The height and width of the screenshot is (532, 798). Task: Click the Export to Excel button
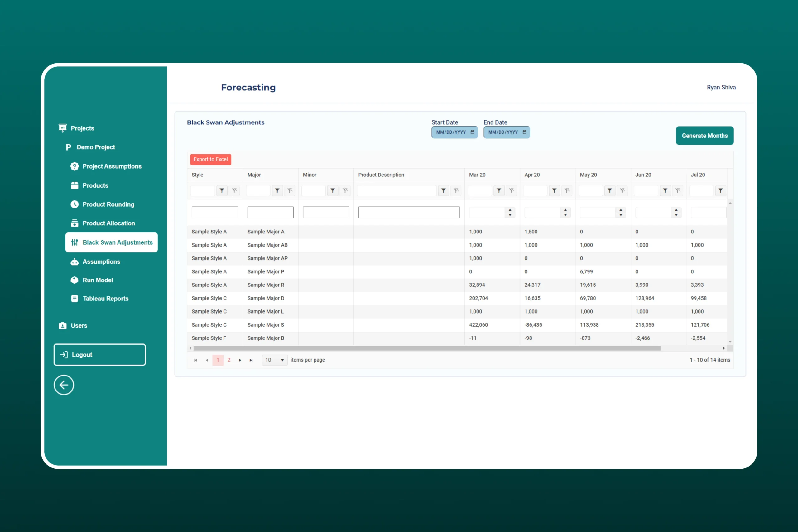[210, 160]
